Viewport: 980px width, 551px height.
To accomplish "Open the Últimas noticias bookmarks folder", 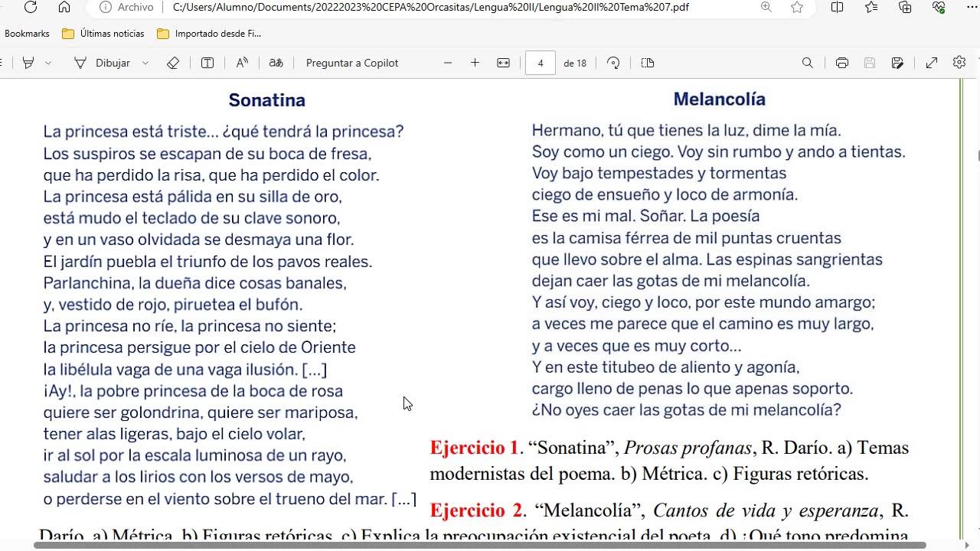I will 103,34.
